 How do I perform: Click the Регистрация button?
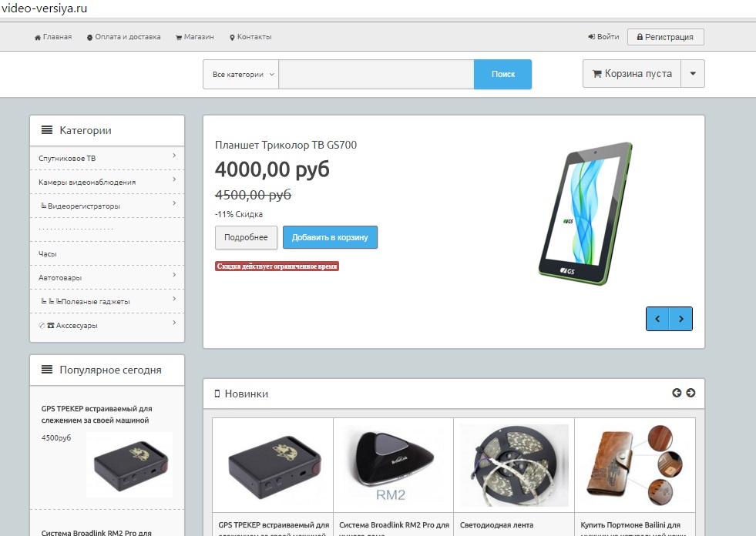coord(665,37)
